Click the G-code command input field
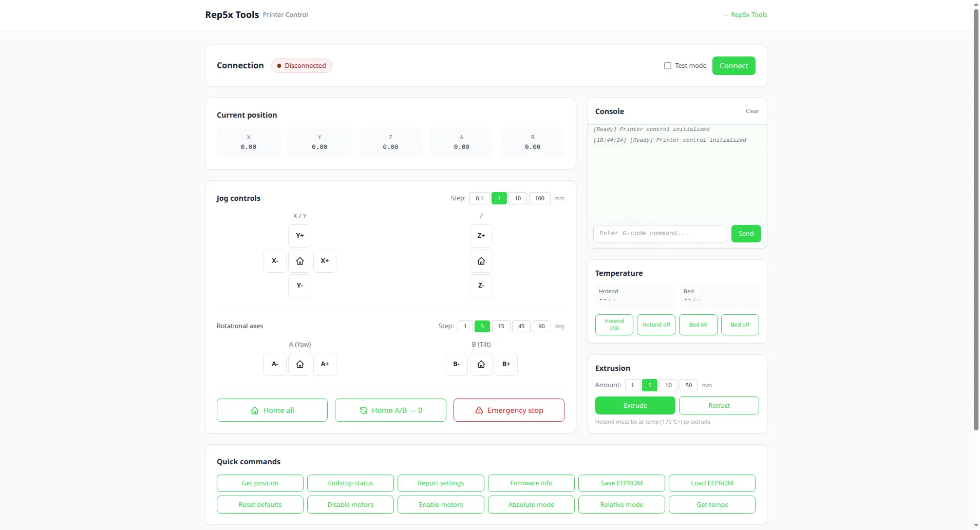 (x=659, y=233)
